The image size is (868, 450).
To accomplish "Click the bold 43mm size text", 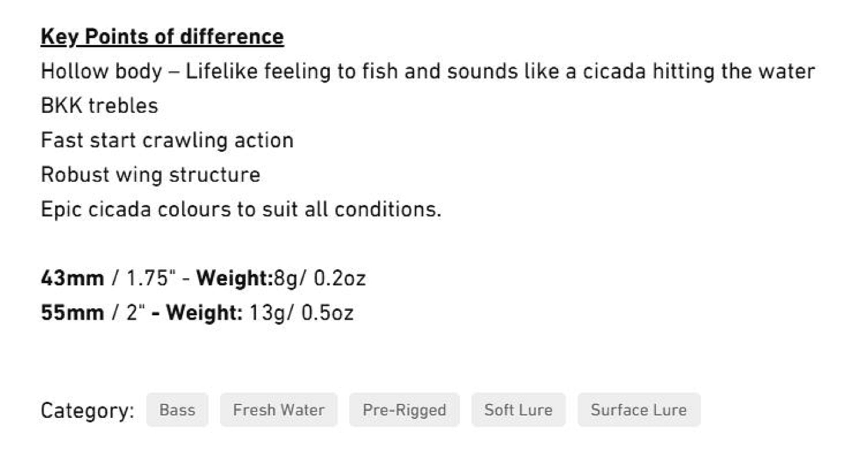I will (72, 278).
